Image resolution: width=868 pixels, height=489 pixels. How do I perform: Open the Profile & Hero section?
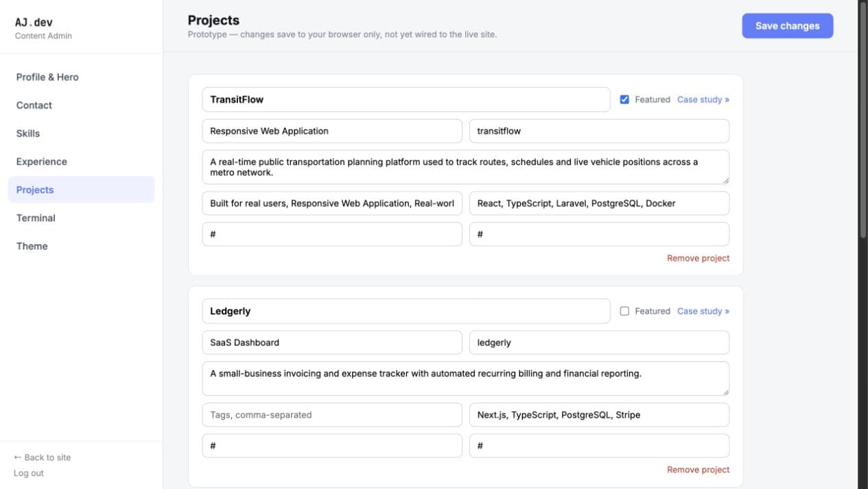pyautogui.click(x=81, y=77)
